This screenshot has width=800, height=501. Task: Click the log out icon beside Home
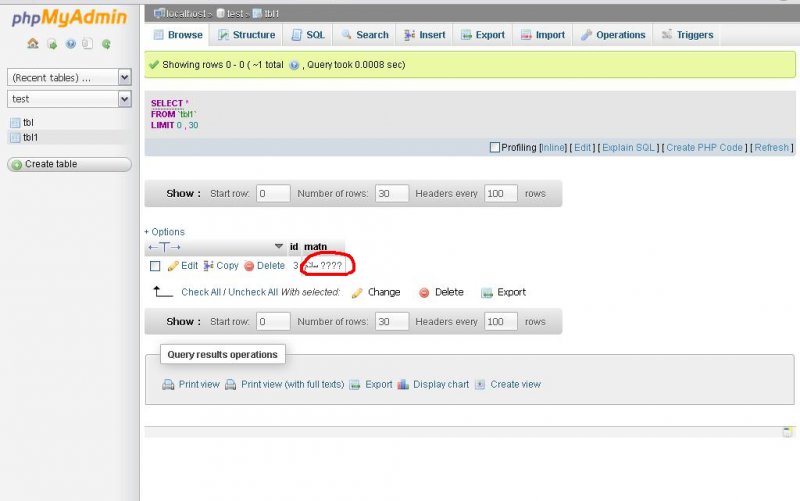(x=51, y=44)
